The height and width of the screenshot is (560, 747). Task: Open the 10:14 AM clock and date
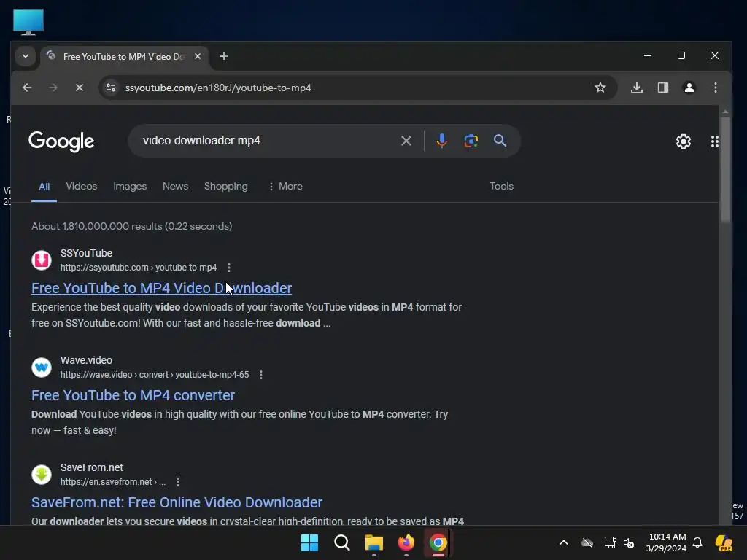click(x=666, y=542)
